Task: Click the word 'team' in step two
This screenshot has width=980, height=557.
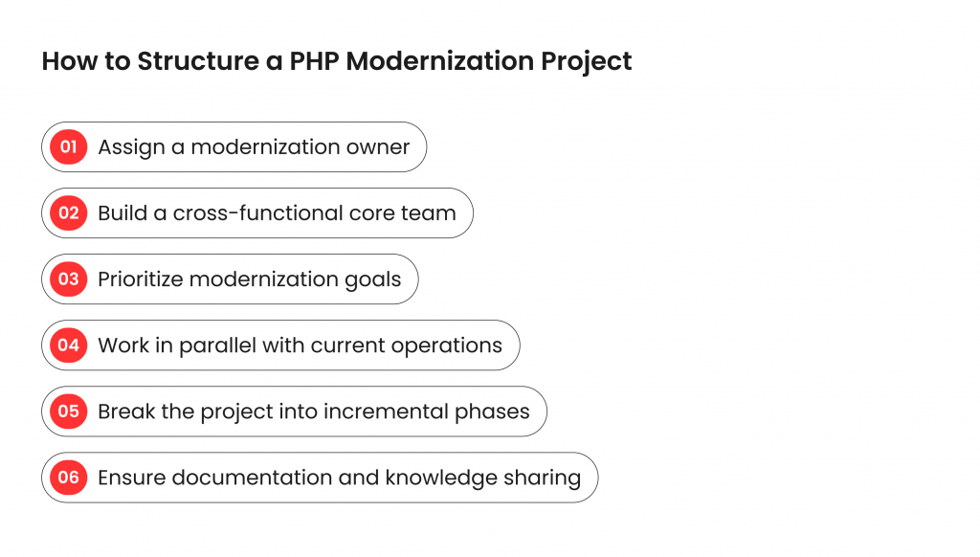Action: (x=429, y=213)
